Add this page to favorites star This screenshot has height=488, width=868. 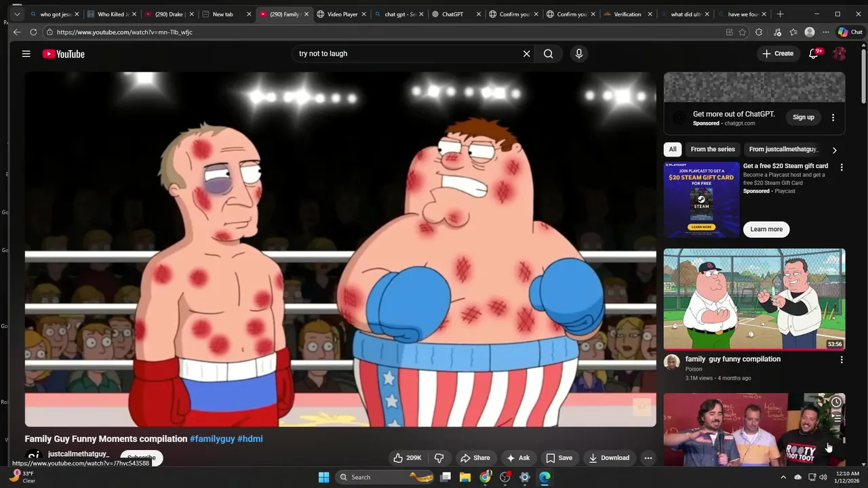(743, 32)
